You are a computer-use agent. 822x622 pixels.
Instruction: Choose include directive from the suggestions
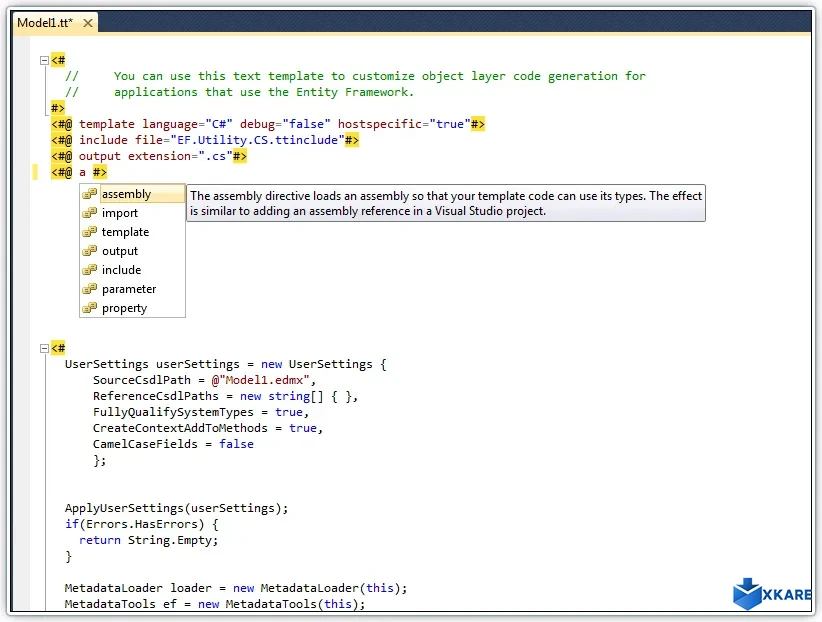(x=133, y=270)
